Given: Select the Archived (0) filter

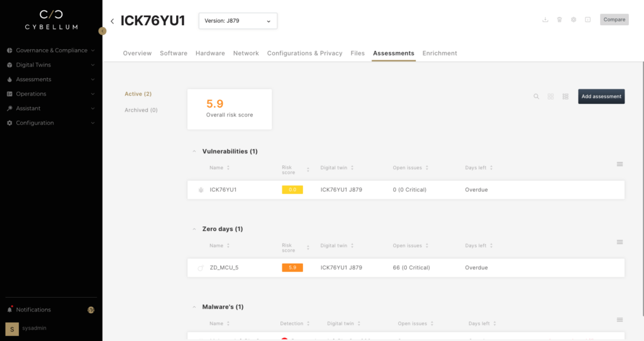Looking at the screenshot, I should (141, 110).
